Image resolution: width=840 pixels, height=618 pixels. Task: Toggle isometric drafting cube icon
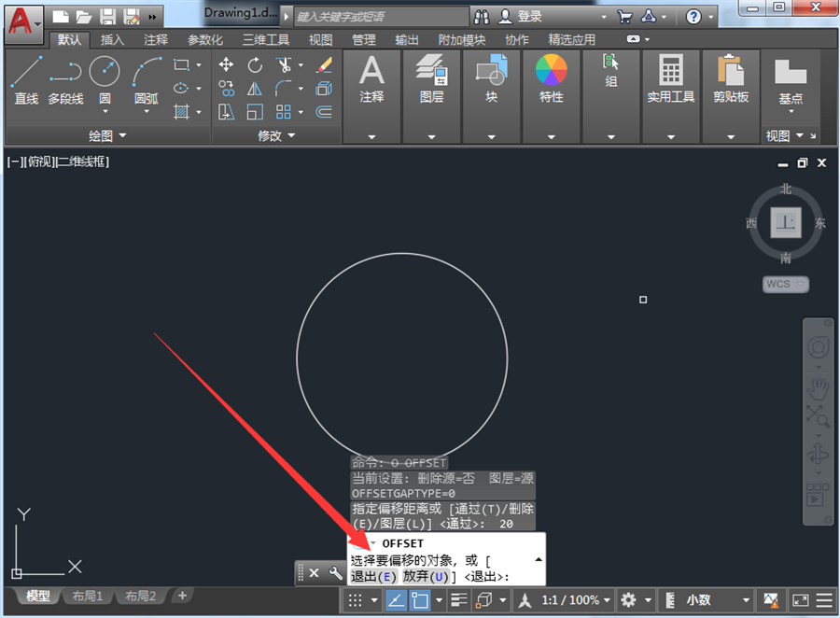tap(483, 599)
